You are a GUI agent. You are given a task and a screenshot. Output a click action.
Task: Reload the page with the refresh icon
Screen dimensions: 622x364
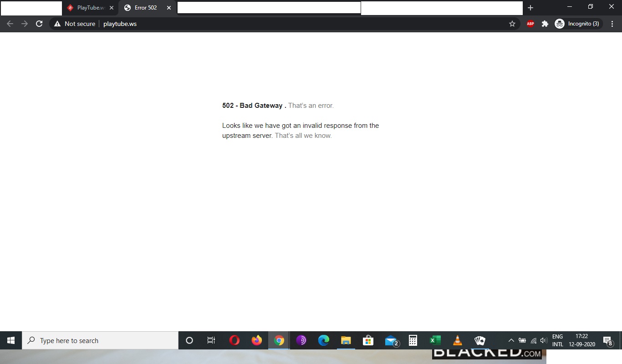click(x=39, y=24)
